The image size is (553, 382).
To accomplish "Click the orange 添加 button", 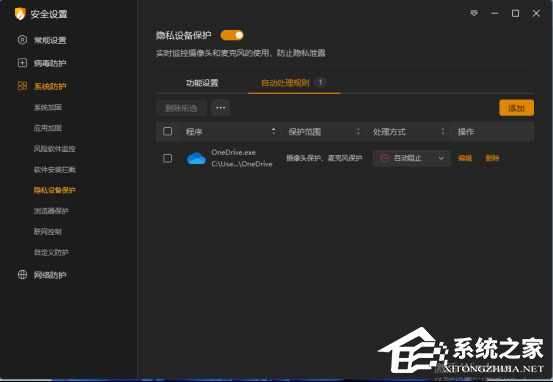I will pyautogui.click(x=516, y=108).
